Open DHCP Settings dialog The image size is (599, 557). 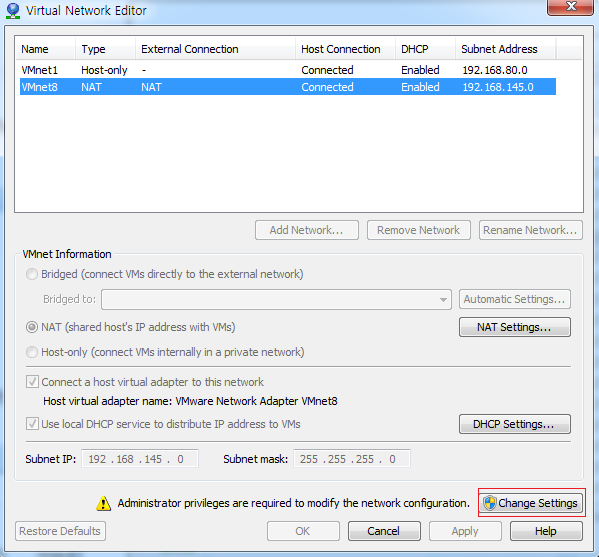tap(515, 424)
